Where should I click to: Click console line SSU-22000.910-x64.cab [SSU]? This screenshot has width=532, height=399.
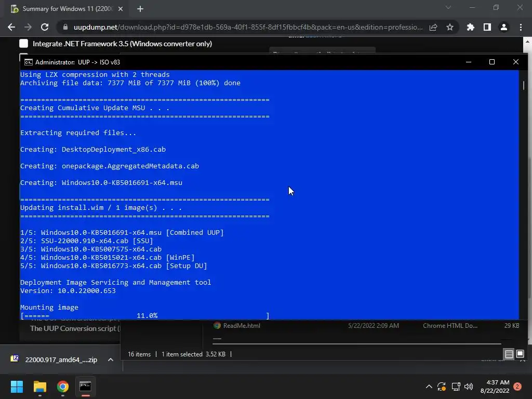pos(87,241)
